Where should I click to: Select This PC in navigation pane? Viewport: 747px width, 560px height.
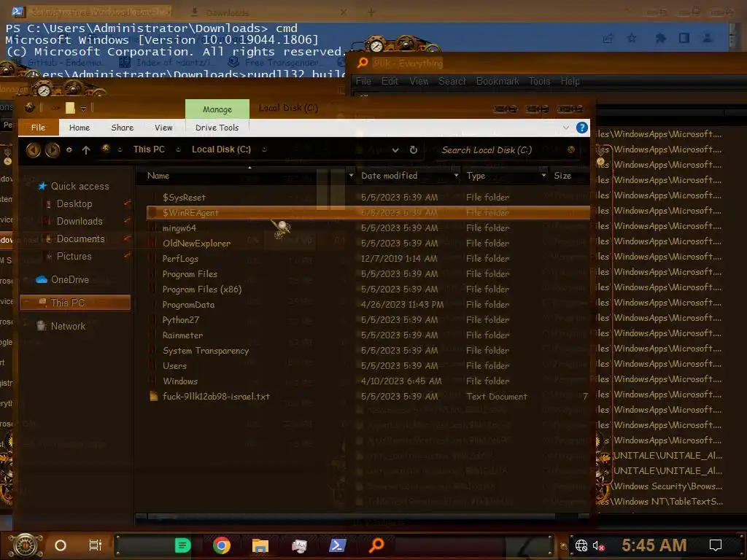75,303
